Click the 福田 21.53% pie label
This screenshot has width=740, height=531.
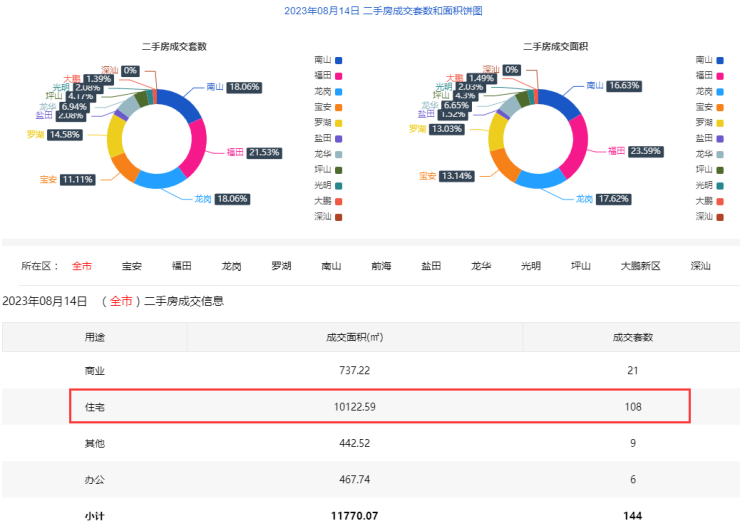[264, 152]
